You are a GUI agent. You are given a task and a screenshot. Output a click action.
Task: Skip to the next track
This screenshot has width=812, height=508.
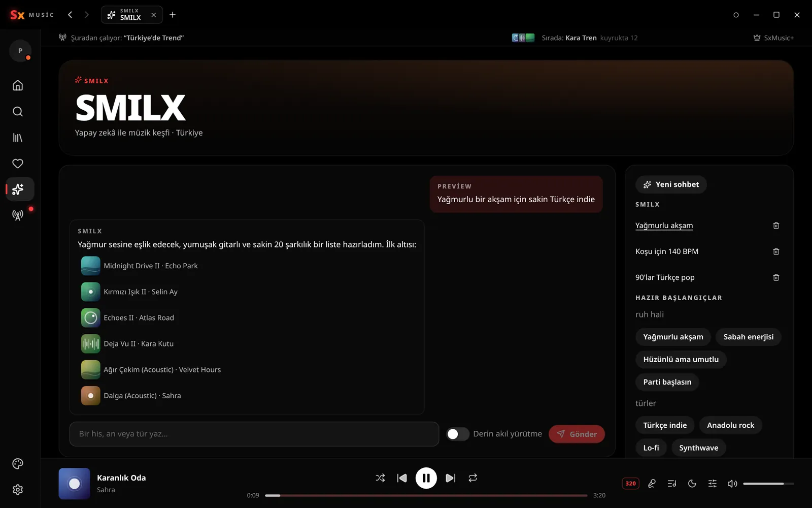[450, 478]
